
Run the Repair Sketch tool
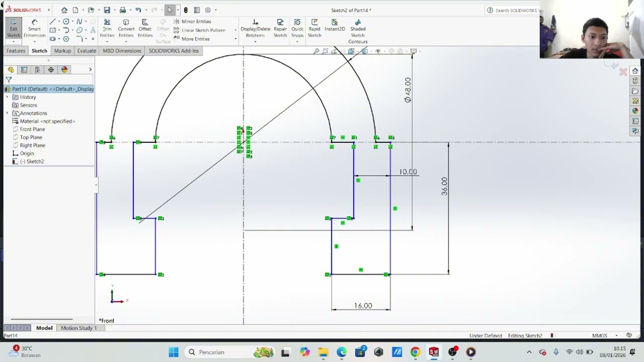(280, 29)
